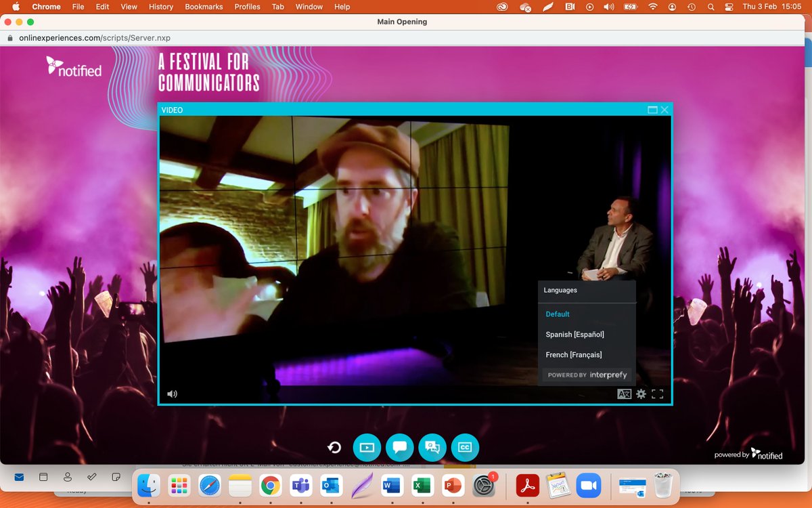The image size is (812, 508).
Task: Click the notified logo at top left
Action: click(74, 66)
